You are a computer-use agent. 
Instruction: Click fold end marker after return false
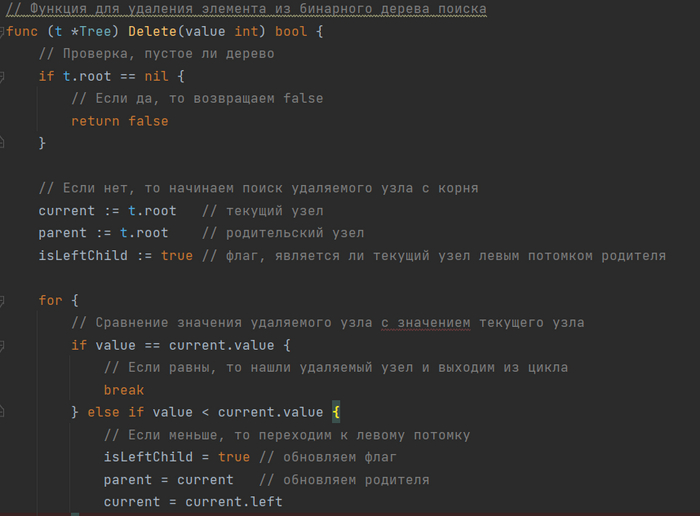(x=3, y=144)
